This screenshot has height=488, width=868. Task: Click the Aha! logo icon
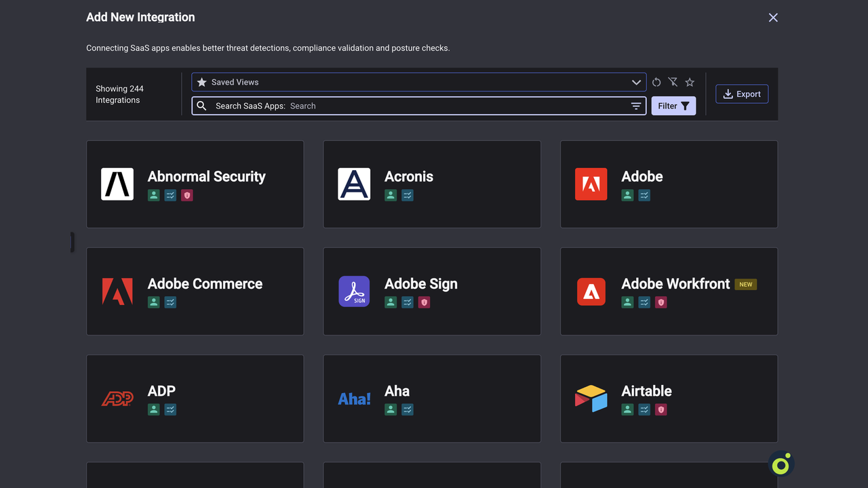click(x=354, y=399)
